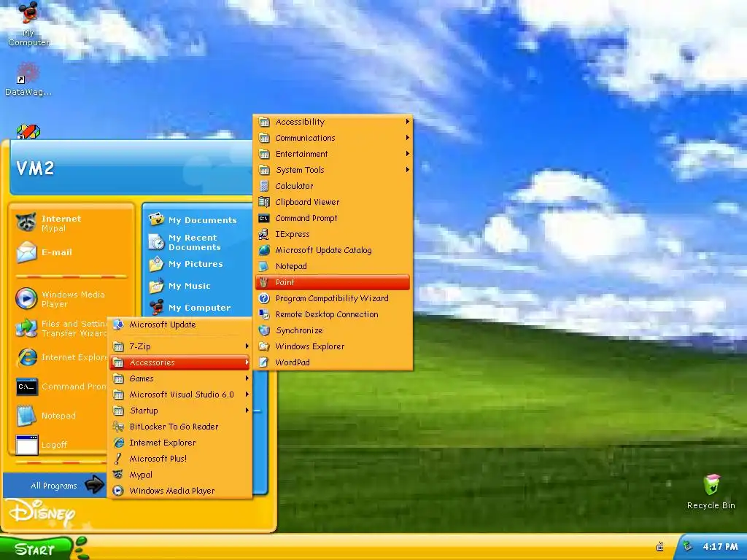
Task: Click Microsoft Update Catalog globe icon
Action: pyautogui.click(x=264, y=250)
